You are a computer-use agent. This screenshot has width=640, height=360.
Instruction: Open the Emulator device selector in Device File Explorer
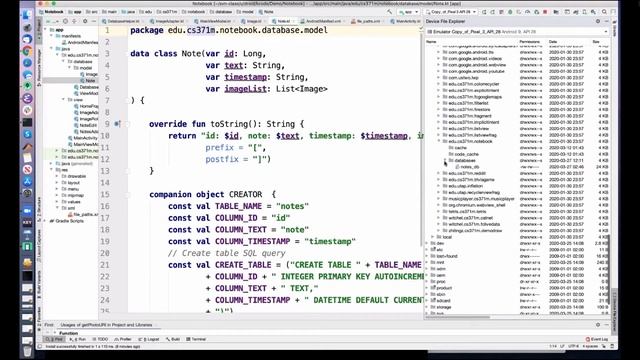(x=517, y=31)
